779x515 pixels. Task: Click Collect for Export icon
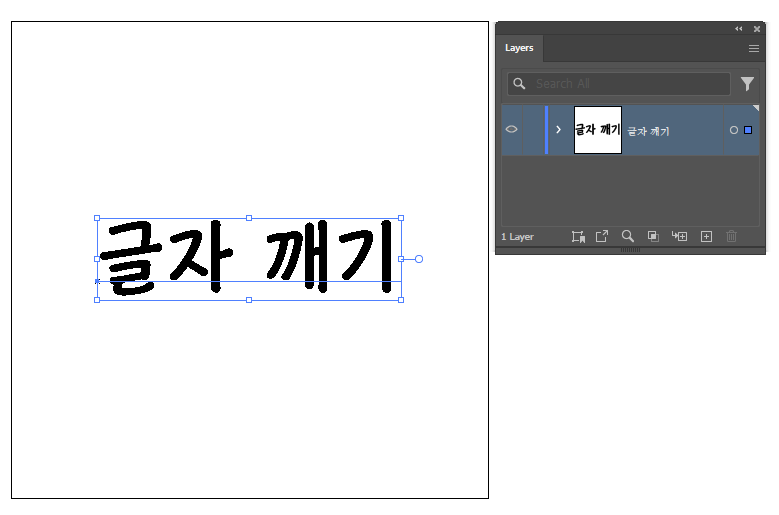click(578, 236)
